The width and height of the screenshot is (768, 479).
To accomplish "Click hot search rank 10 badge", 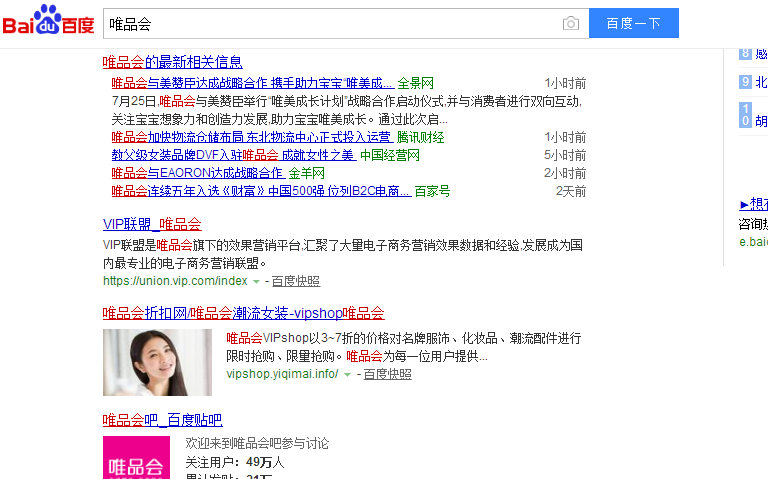I will click(x=745, y=115).
